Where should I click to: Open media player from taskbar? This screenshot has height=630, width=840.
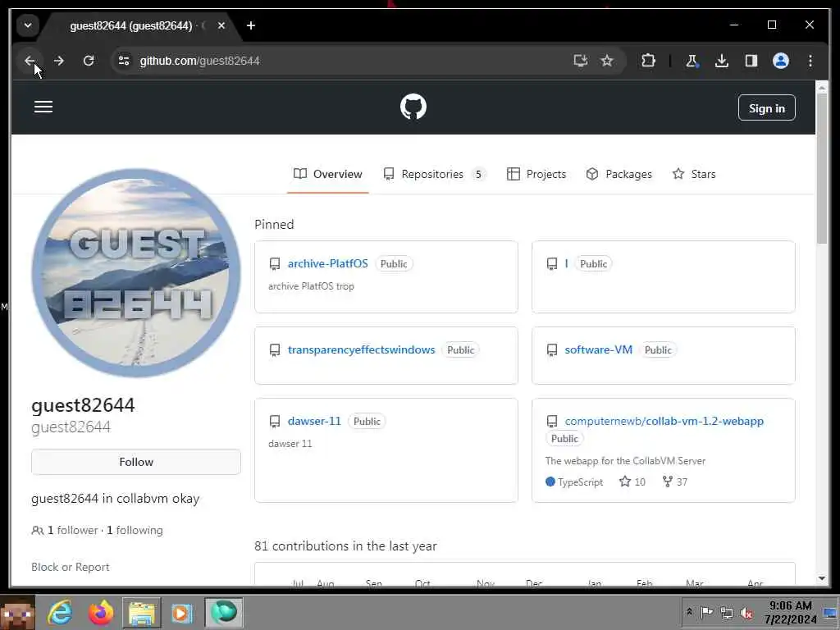(182, 612)
